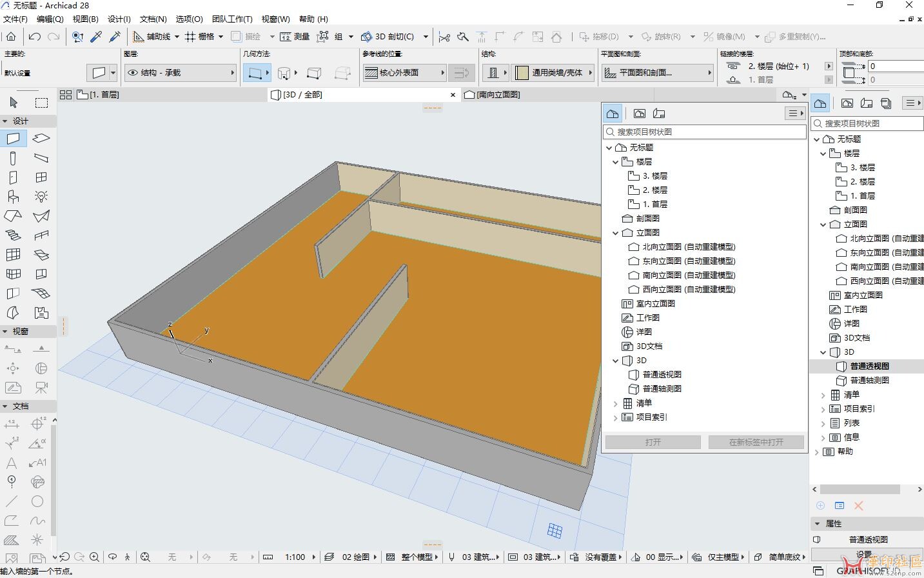
Task: Switch right navigator to Project Map
Action: (820, 103)
